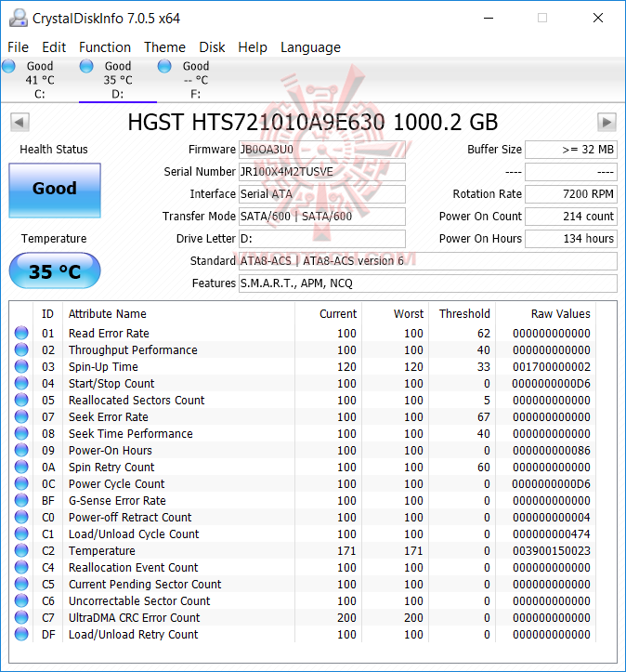Click the previous disk arrow button
The width and height of the screenshot is (626, 672).
[x=20, y=122]
